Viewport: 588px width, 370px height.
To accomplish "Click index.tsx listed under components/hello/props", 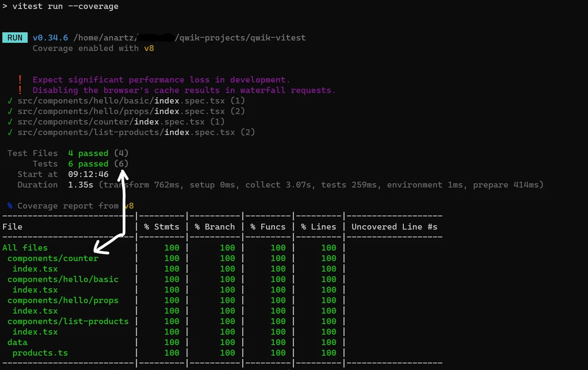I will pos(35,311).
